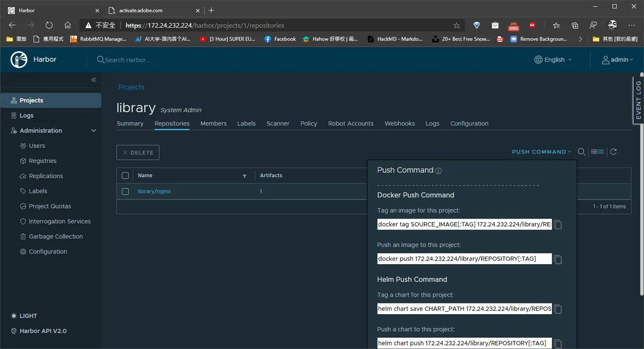Copy the docker tag command
This screenshot has width=644, height=349.
[558, 225]
